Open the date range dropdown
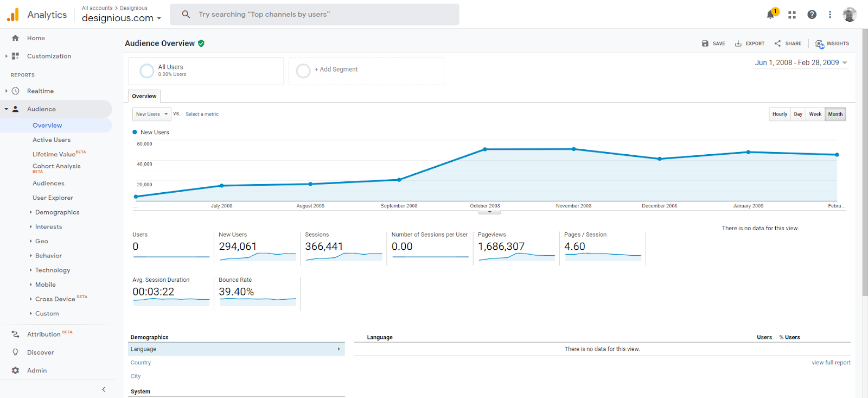The width and height of the screenshot is (868, 398). tap(801, 63)
